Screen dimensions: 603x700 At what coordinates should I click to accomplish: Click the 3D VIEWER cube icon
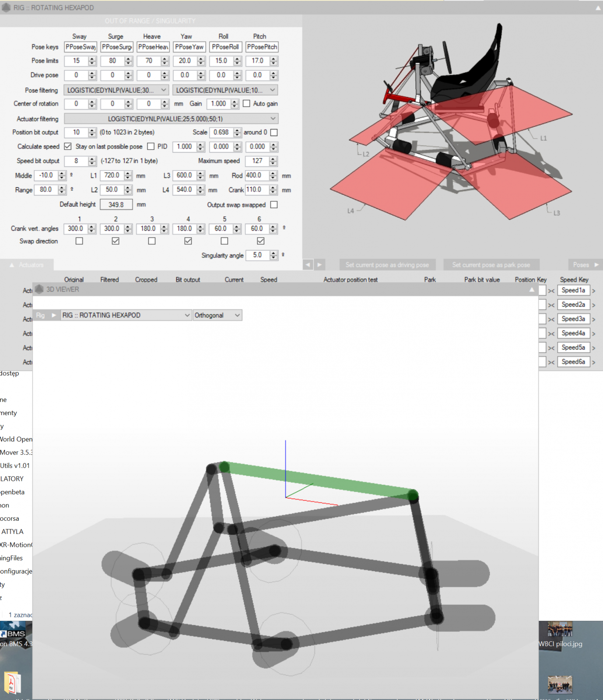pyautogui.click(x=39, y=289)
